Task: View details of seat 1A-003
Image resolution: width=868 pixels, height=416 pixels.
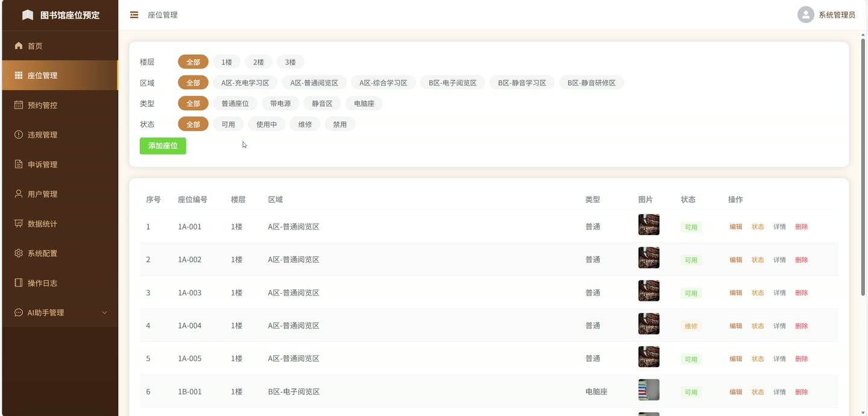Action: (x=779, y=292)
